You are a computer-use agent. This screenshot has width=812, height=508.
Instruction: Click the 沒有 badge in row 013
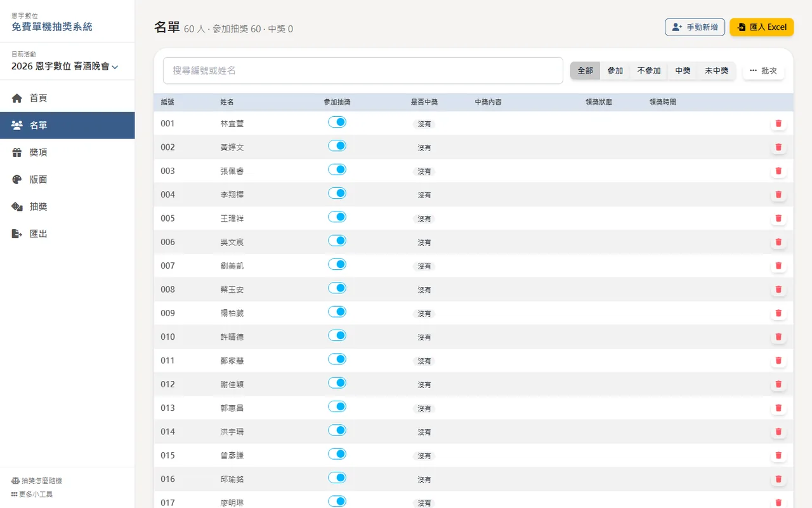pyautogui.click(x=424, y=408)
